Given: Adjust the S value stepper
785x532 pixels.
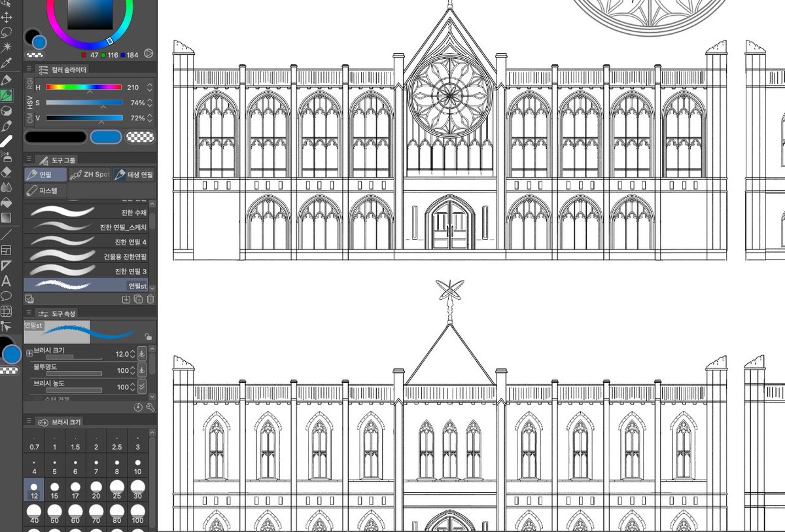Looking at the screenshot, I should [x=150, y=103].
